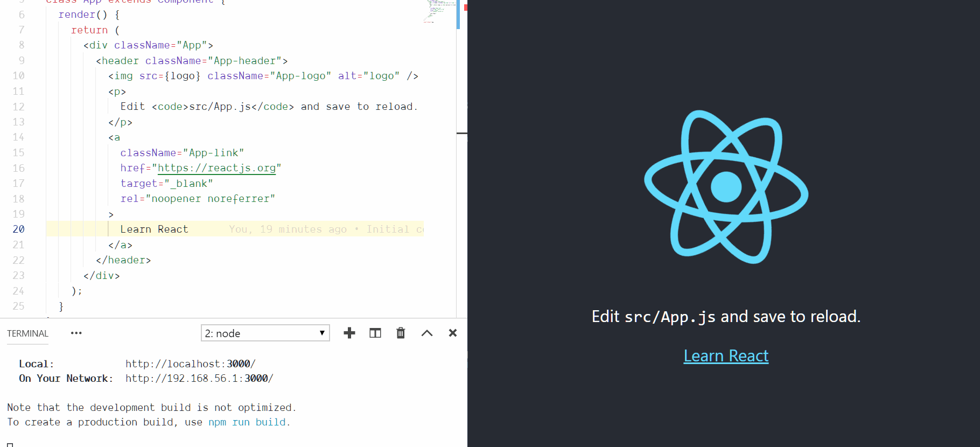980x447 pixels.
Task: Open the http://192.168.56.1:3000/ network URL
Action: point(199,379)
